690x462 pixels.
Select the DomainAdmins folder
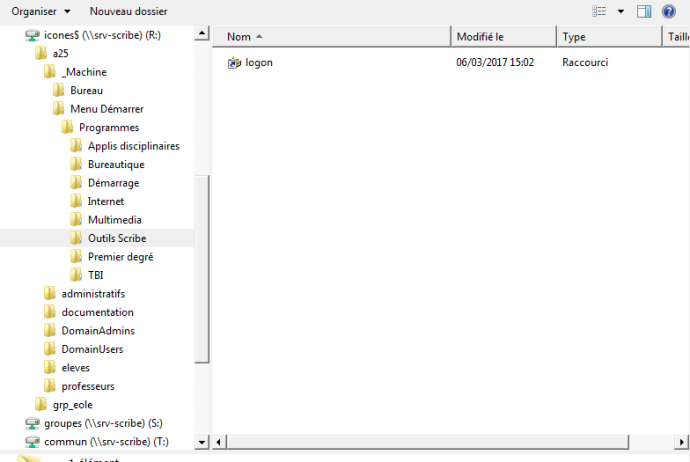97,331
